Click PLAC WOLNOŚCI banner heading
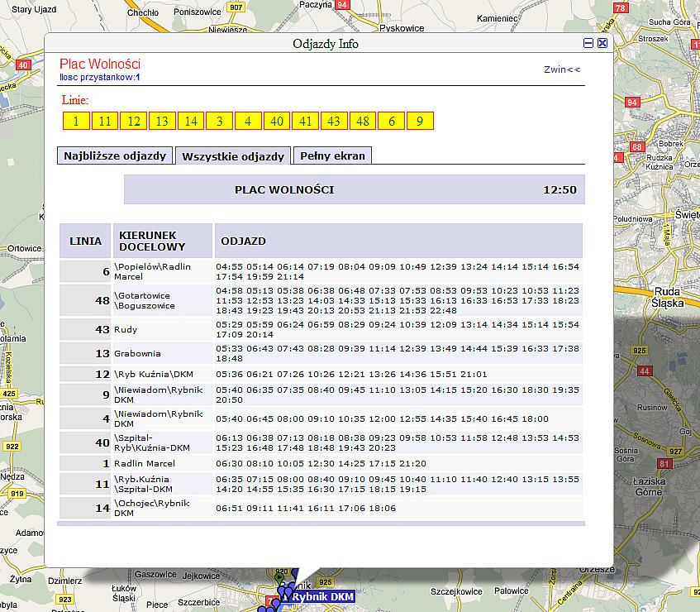The image size is (700, 612). click(x=284, y=189)
